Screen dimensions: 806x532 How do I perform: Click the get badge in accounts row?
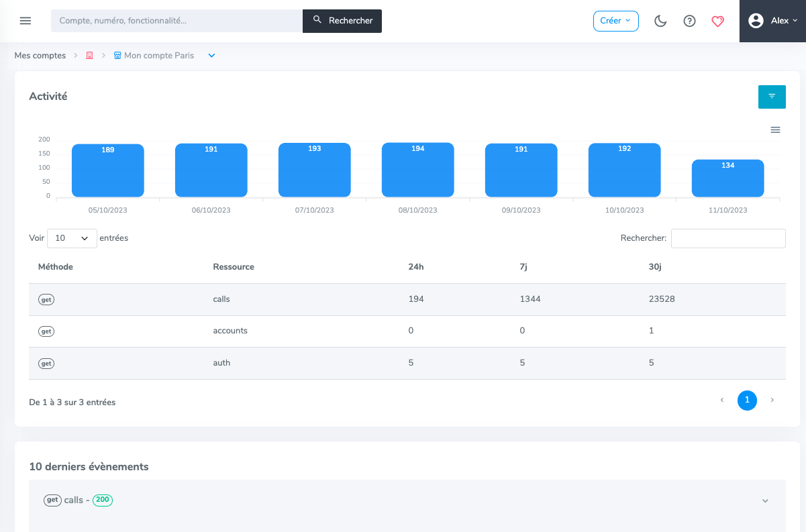46,331
